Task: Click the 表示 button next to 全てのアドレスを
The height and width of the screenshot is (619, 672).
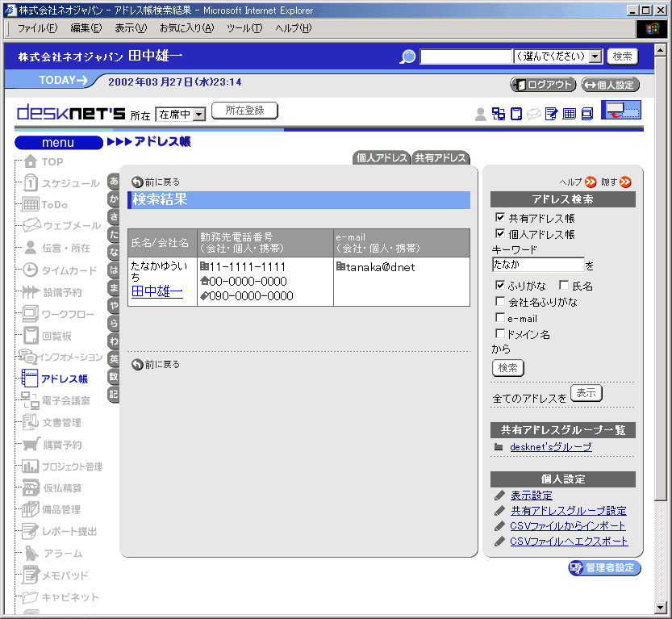Action: [x=586, y=393]
